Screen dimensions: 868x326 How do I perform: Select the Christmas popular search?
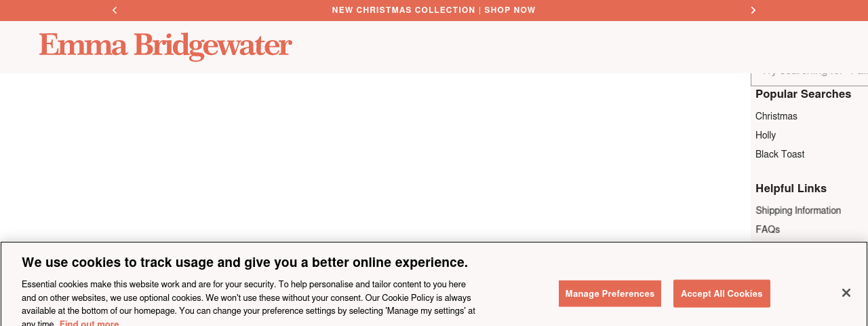776,116
